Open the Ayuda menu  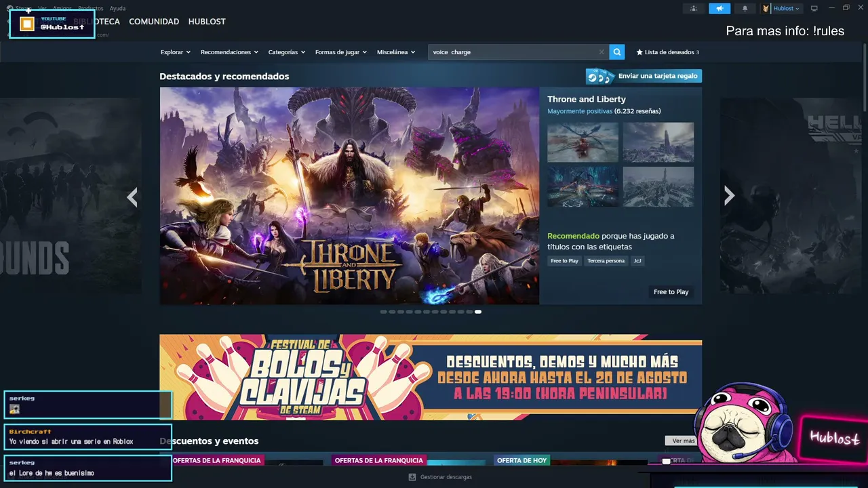pyautogui.click(x=117, y=9)
